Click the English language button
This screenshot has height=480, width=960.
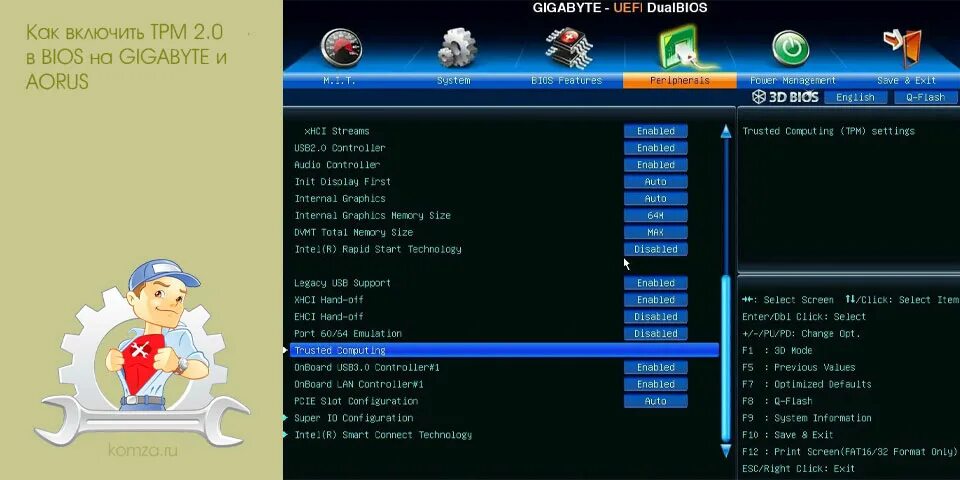[855, 97]
